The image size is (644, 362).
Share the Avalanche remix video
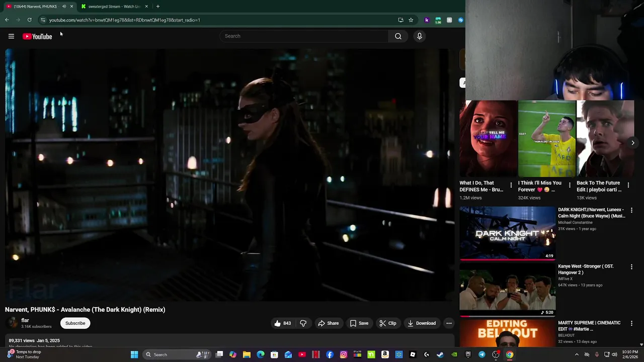(328, 323)
